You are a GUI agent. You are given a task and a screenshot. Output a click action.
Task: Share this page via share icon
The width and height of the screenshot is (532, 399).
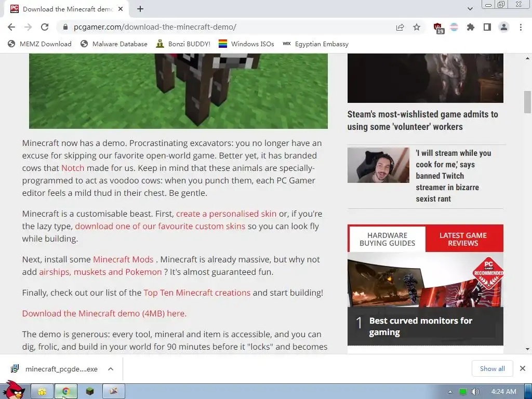pyautogui.click(x=400, y=27)
